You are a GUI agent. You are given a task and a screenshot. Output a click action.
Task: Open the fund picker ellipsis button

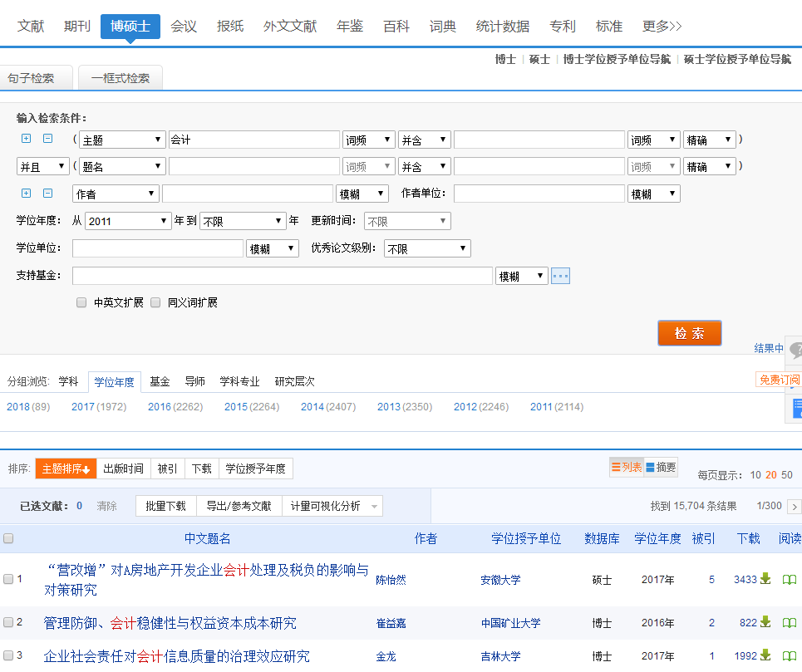tap(560, 276)
